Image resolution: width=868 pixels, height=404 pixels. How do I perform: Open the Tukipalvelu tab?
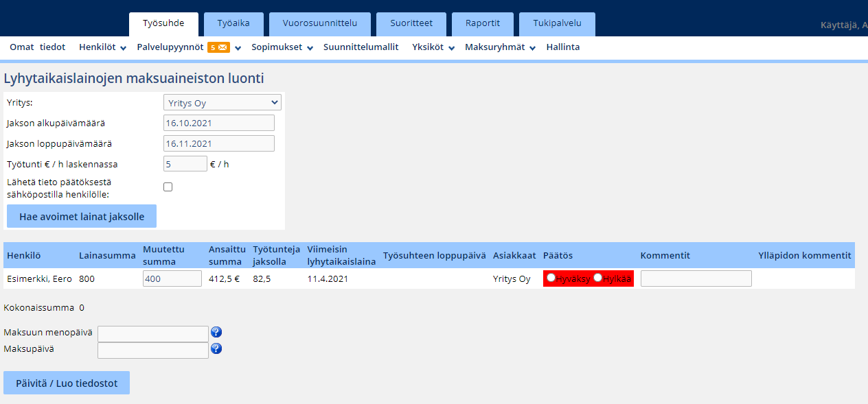point(557,24)
